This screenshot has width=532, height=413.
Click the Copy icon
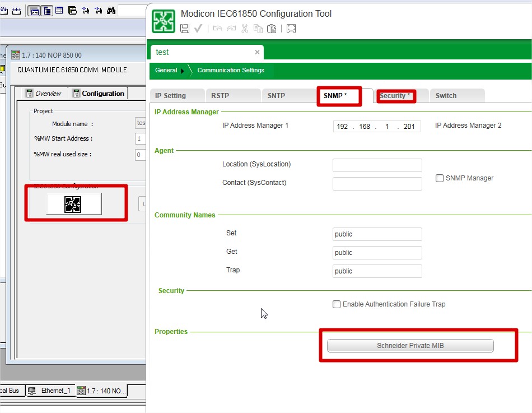tap(258, 29)
